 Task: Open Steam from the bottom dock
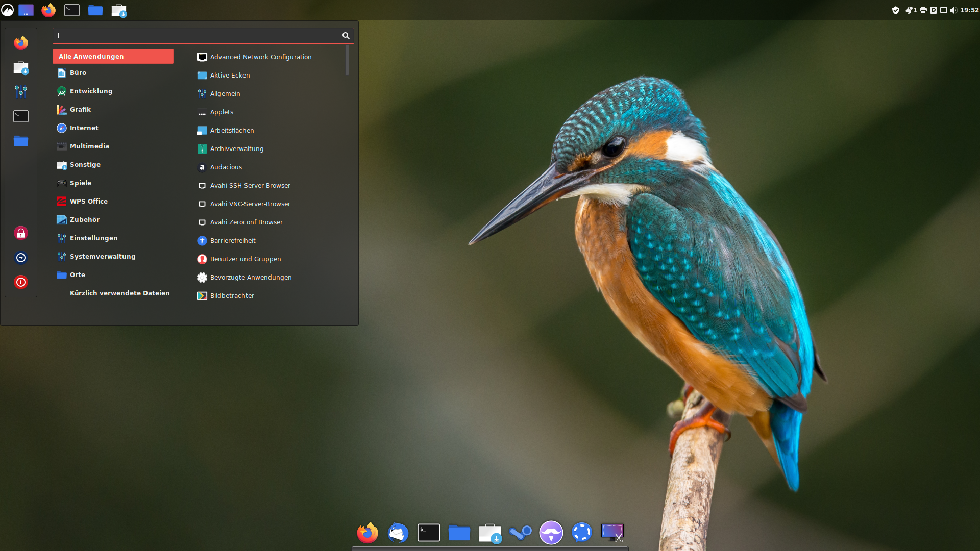(520, 533)
